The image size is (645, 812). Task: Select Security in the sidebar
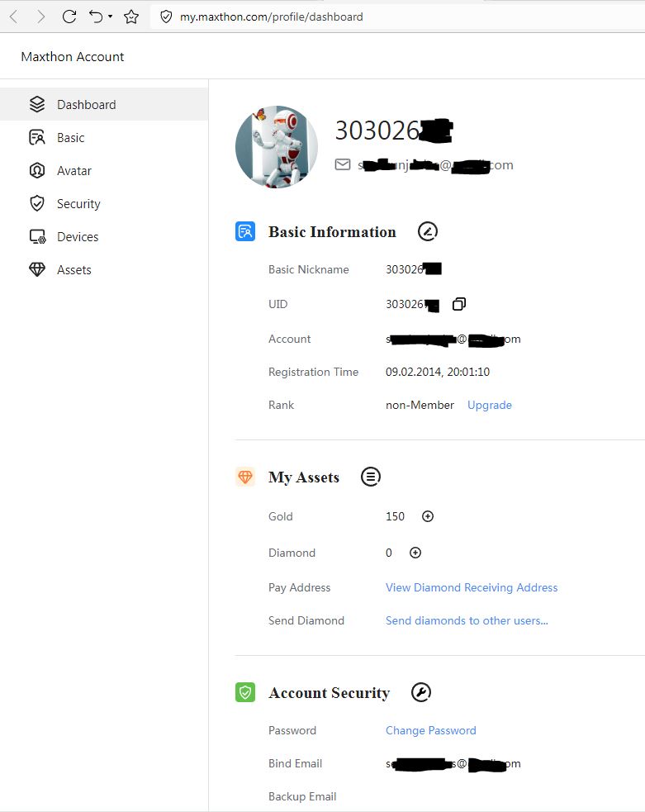coord(78,204)
